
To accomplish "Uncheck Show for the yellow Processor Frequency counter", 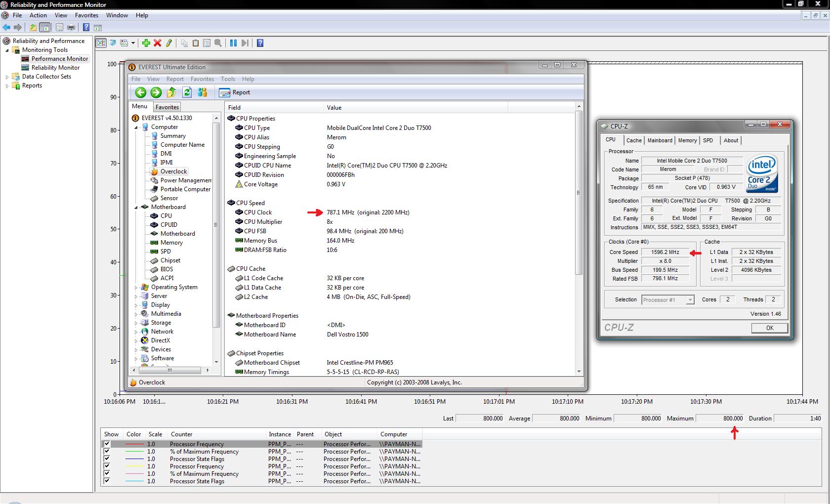I will (x=106, y=466).
